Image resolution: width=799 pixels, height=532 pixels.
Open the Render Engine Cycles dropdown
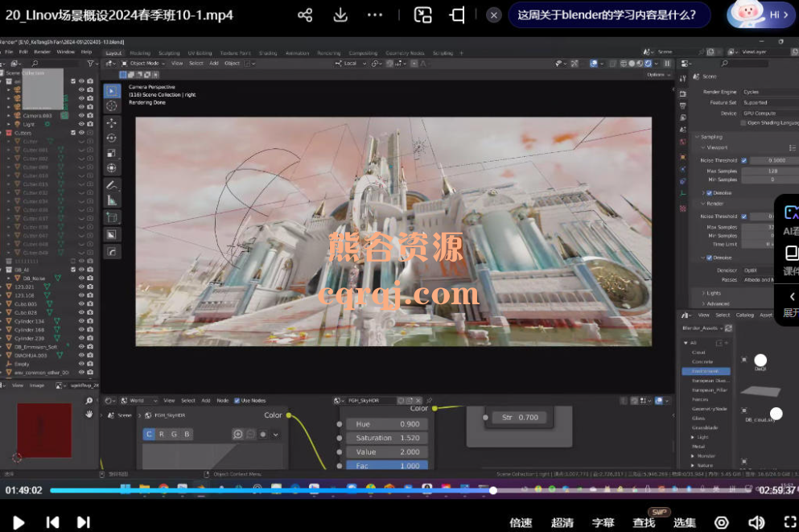click(769, 93)
